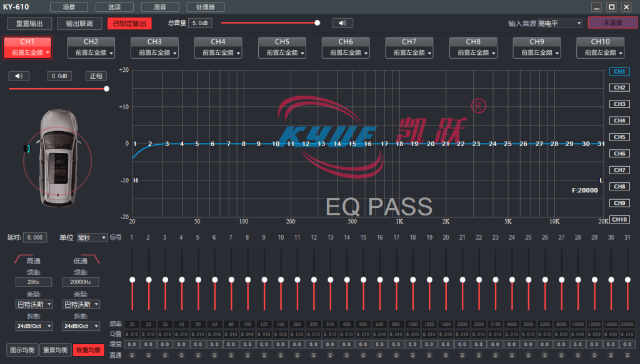Image resolution: width=640 pixels, height=364 pixels.
Task: Click the master volume slider handle
Action: pyautogui.click(x=317, y=23)
